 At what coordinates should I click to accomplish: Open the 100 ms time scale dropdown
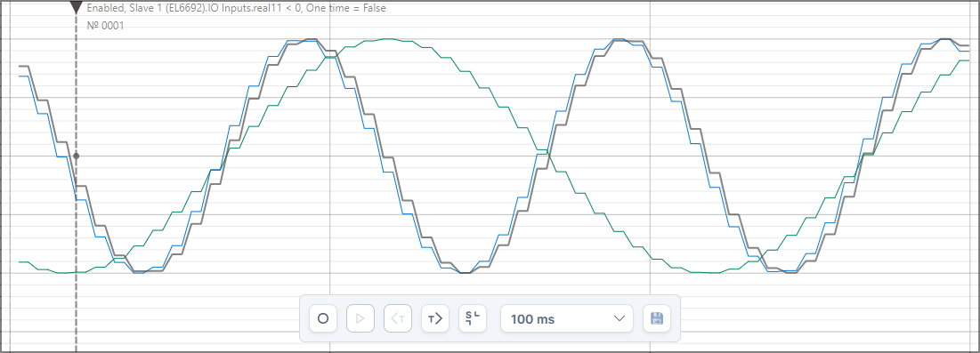567,318
